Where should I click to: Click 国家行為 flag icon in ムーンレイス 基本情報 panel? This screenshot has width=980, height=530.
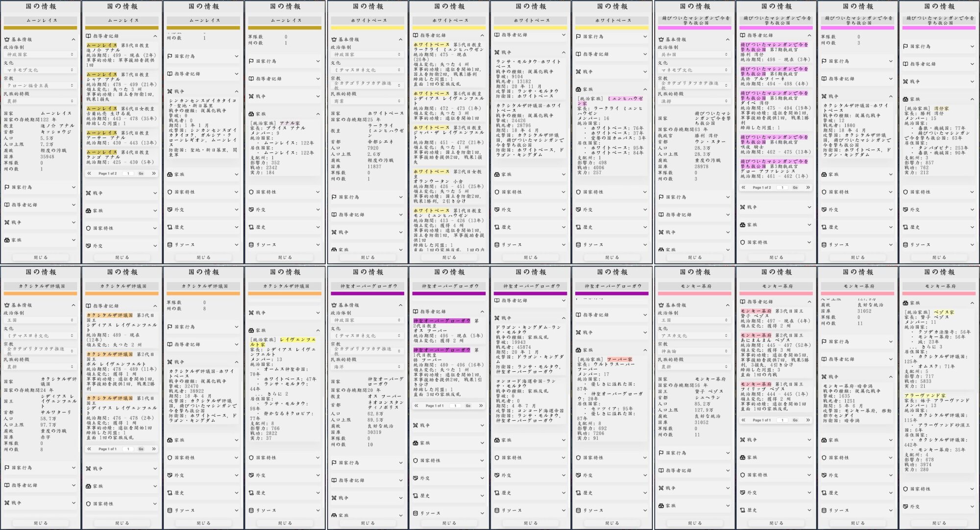(x=7, y=188)
